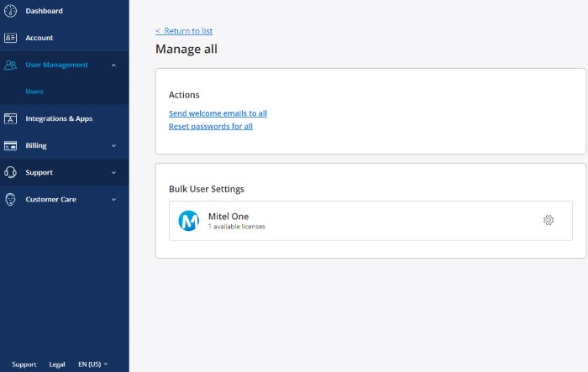The width and height of the screenshot is (588, 372).
Task: Click the Mitel One logo icon
Action: coord(189,221)
